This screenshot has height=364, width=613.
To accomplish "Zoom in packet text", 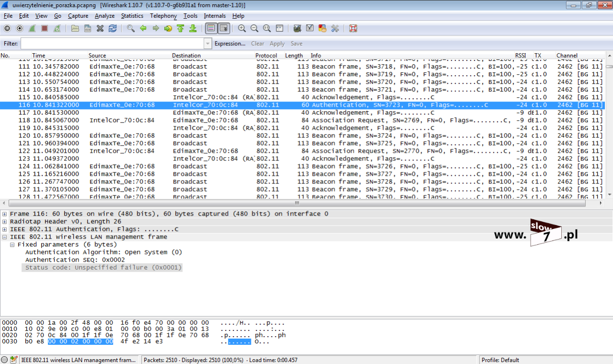I will click(242, 28).
